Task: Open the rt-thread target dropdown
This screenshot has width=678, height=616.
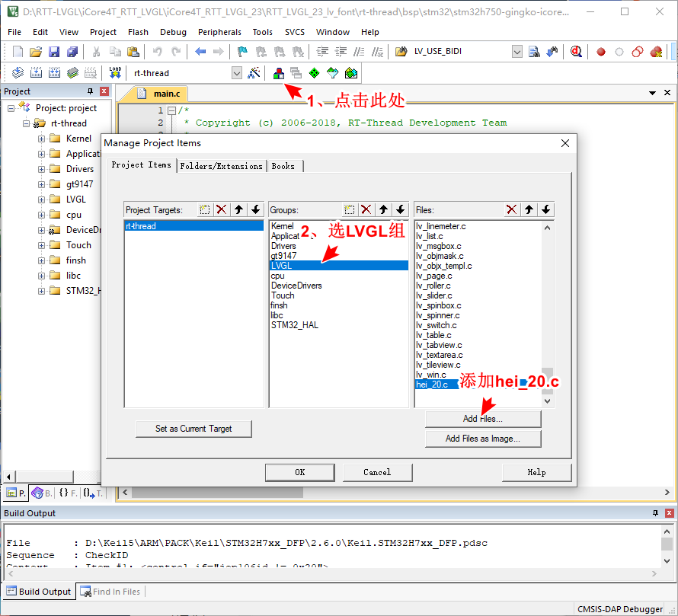Action: tap(236, 73)
